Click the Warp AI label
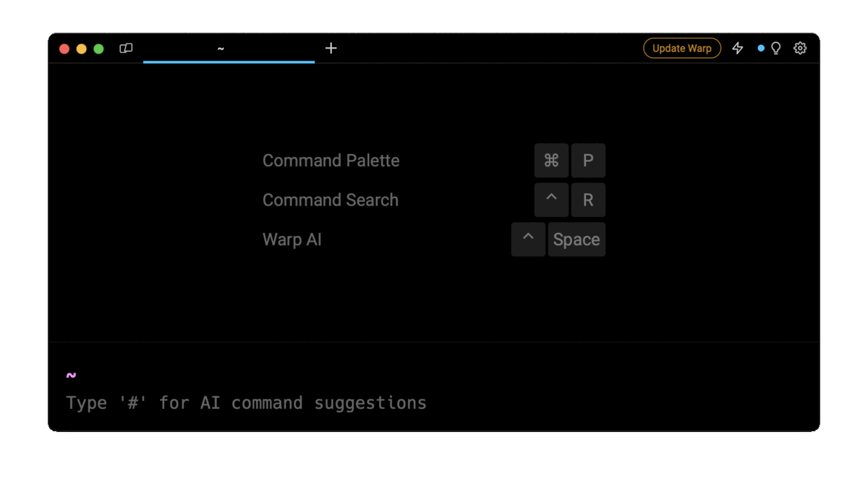Image resolution: width=868 pixels, height=495 pixels. (292, 239)
